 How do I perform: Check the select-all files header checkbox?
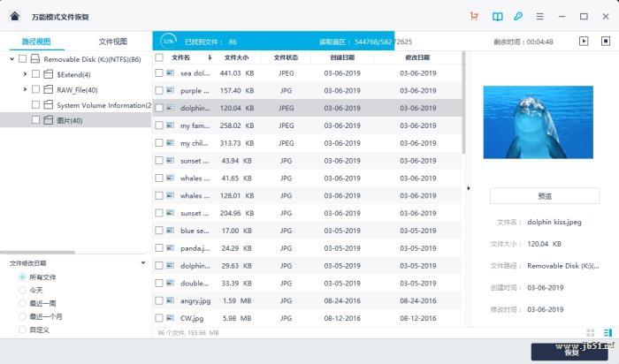pos(159,57)
